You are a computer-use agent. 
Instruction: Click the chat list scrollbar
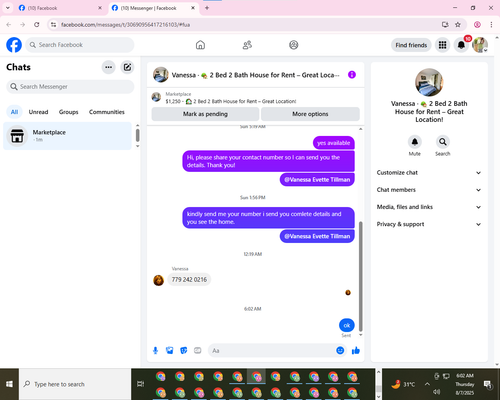coord(137,135)
